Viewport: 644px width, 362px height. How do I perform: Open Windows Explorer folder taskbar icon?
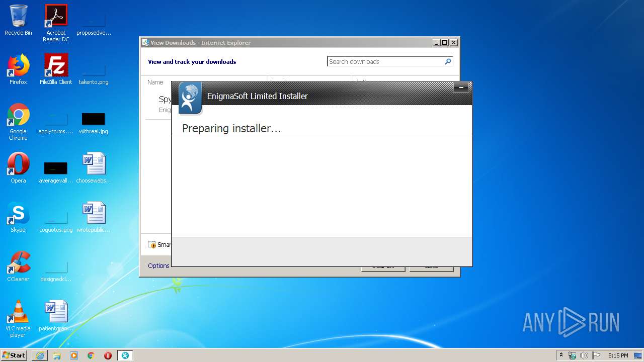coord(57,355)
